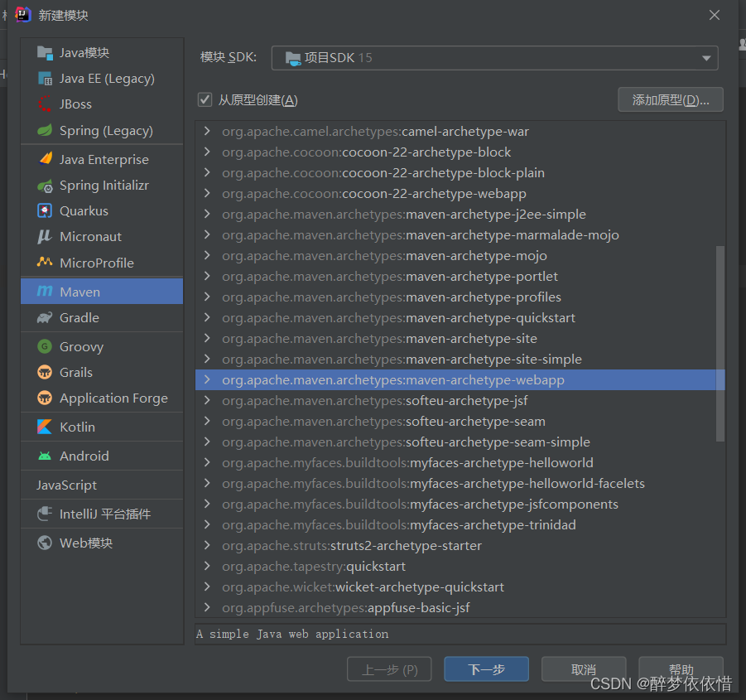
Task: Expand camel-archetype-war archetype
Action: click(207, 131)
